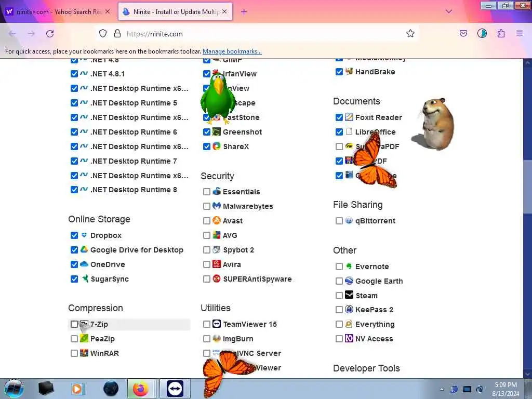Select the Steam checkbox

[x=339, y=296]
